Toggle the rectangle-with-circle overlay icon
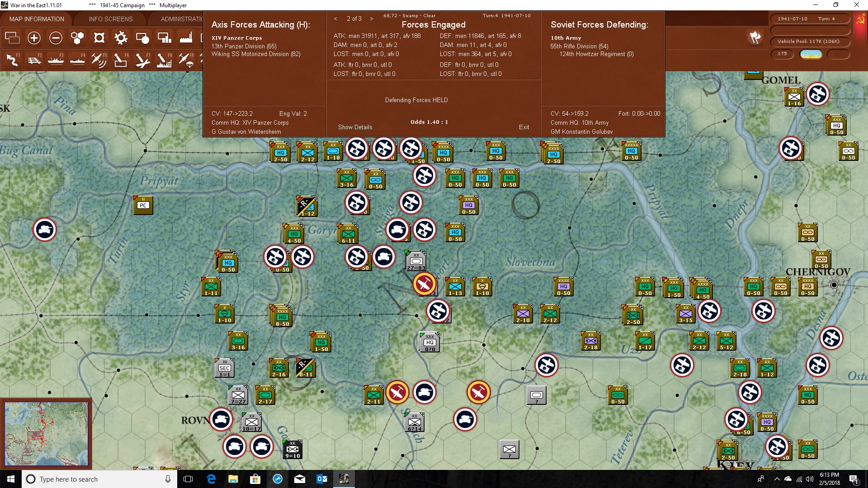Screen dimensions: 868x488 tap(142, 38)
